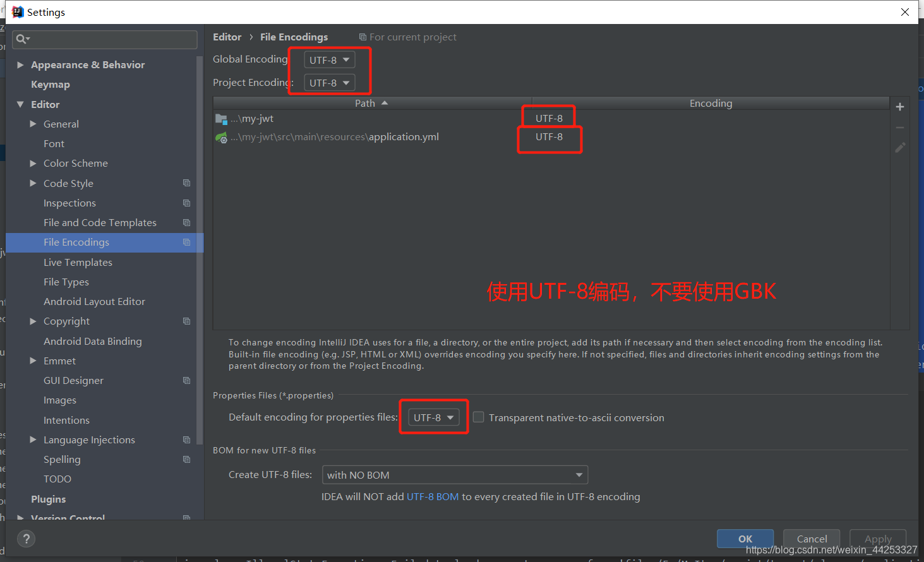Click the my-jwt folder icon
924x562 pixels.
click(x=221, y=119)
